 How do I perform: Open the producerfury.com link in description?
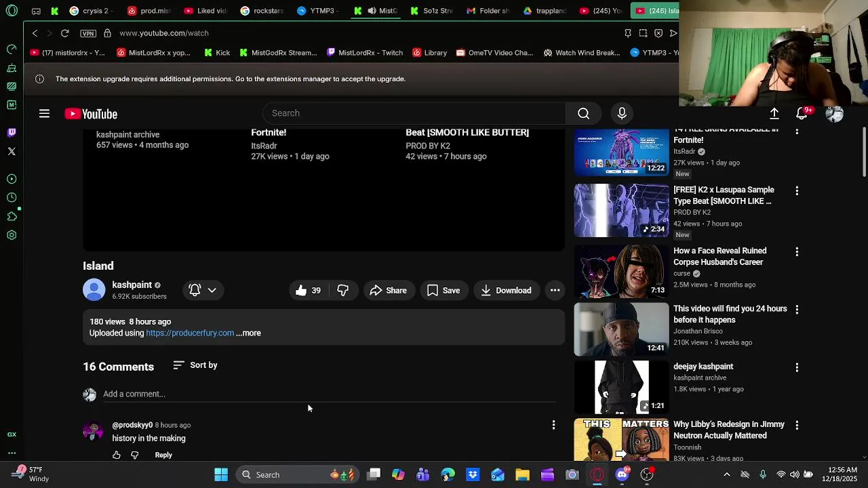click(x=190, y=333)
